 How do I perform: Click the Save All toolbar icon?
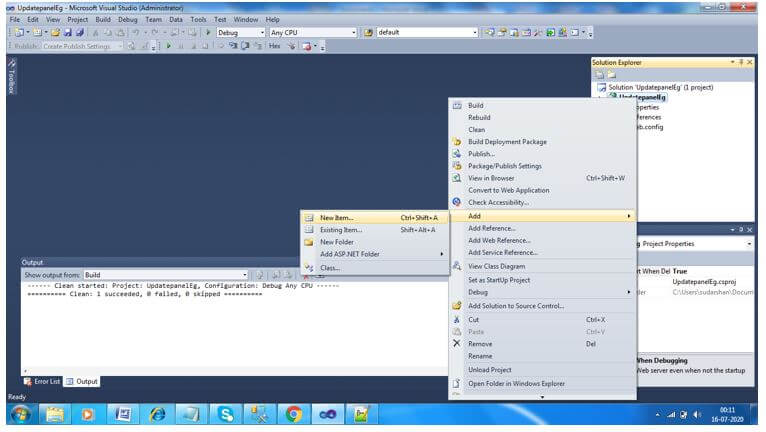point(80,32)
